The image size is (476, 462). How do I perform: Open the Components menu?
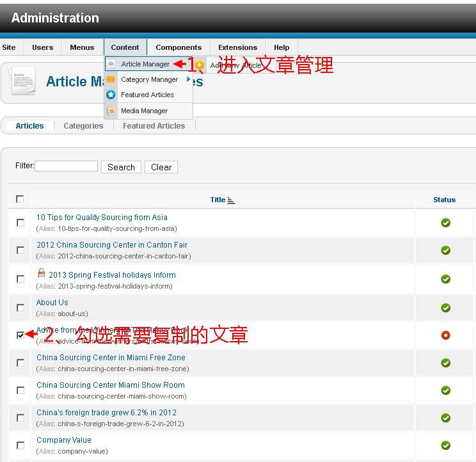pyautogui.click(x=178, y=47)
